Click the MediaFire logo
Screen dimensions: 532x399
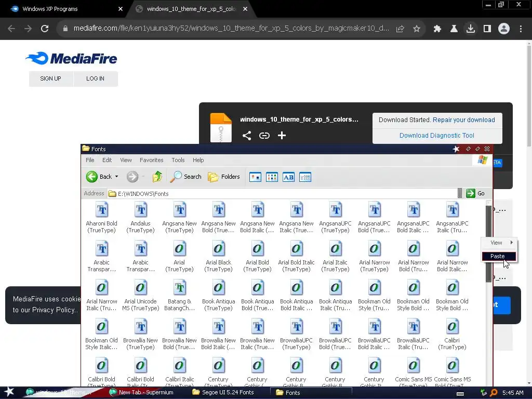(x=71, y=58)
